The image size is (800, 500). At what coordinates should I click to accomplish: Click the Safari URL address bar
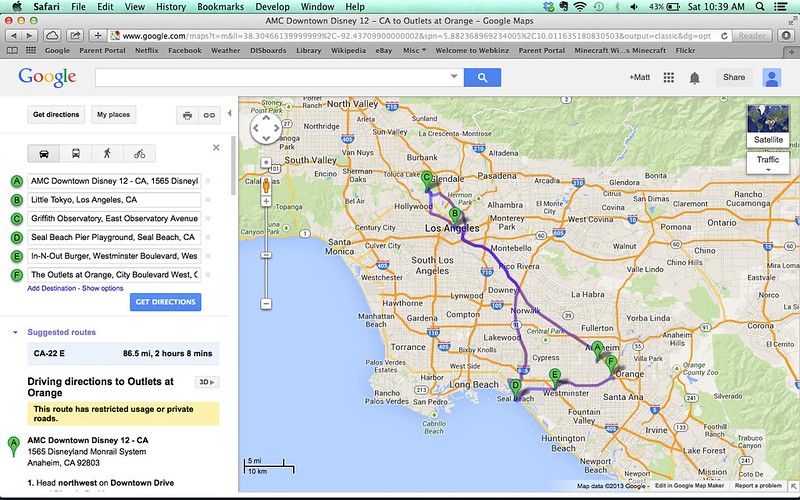pos(416,36)
